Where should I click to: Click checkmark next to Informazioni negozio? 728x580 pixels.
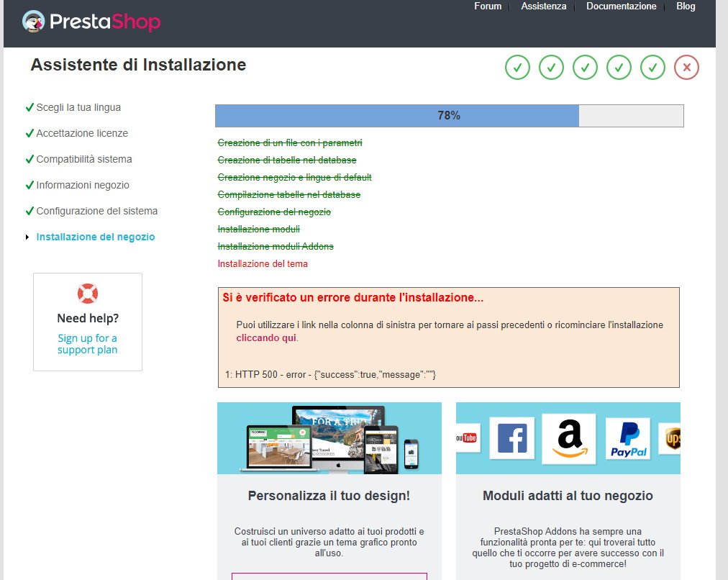[29, 185]
